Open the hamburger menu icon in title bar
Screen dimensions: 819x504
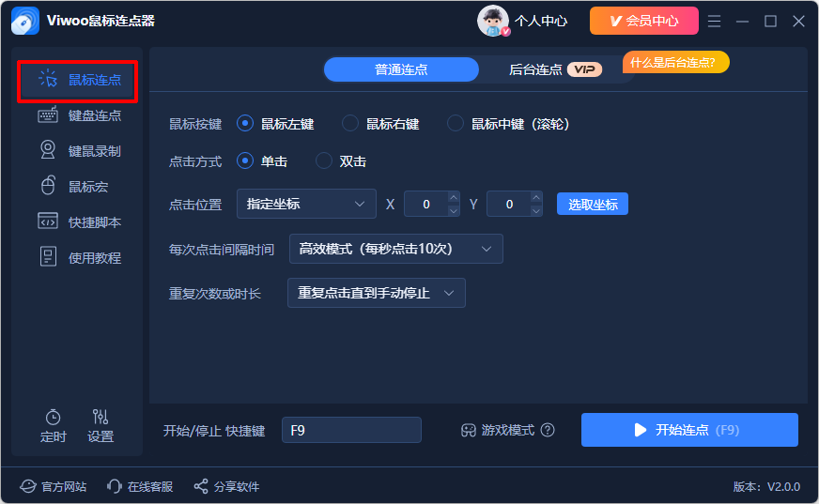point(714,21)
